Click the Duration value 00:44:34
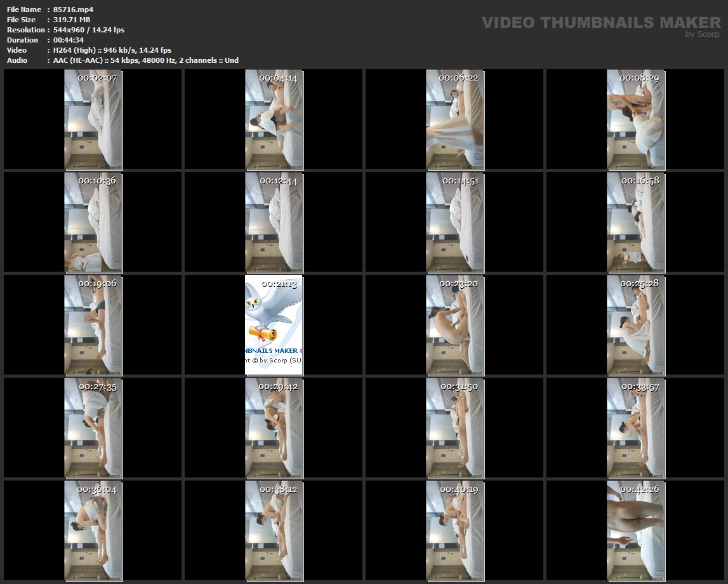 69,40
